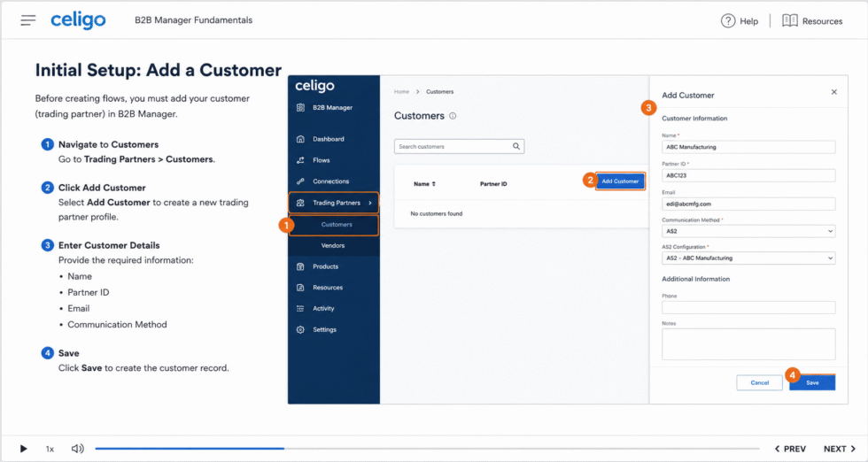Expand the Trading Partners menu chevron

[x=370, y=203]
